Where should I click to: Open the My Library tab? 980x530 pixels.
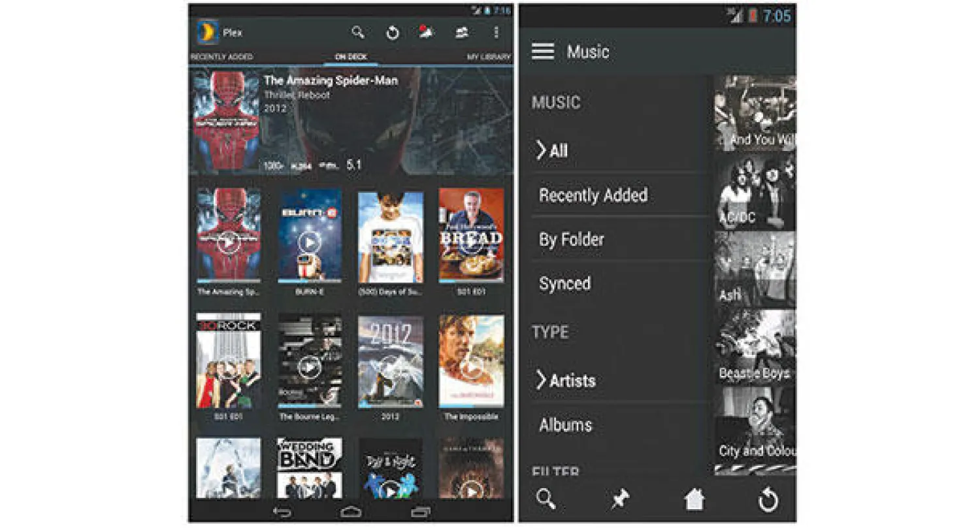[x=488, y=58]
